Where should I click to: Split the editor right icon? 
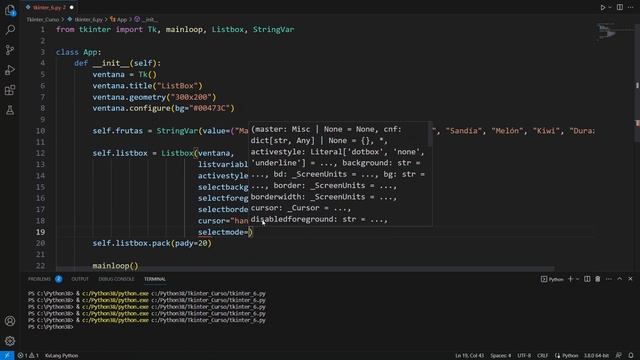[620, 7]
